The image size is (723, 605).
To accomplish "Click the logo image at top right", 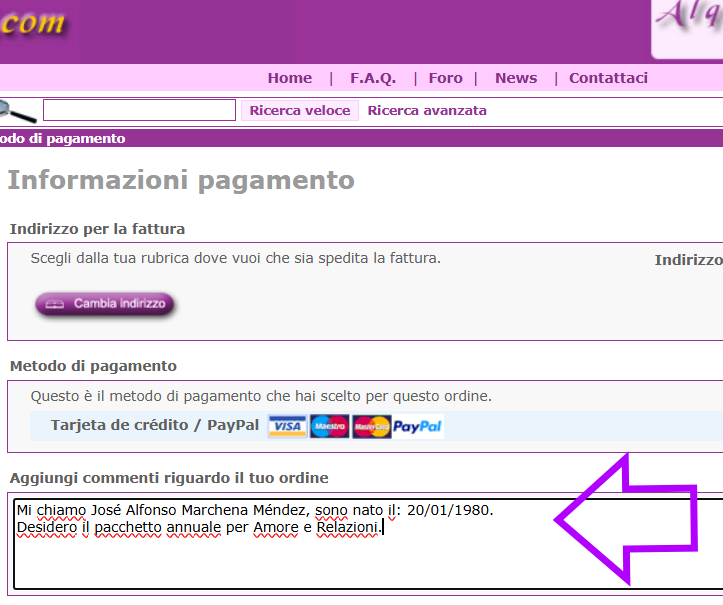I will (688, 28).
